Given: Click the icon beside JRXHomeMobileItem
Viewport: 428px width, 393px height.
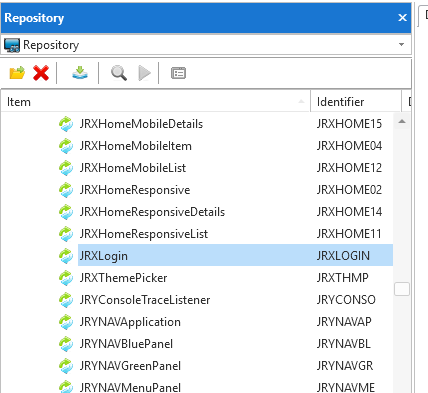Looking at the screenshot, I should point(66,146).
